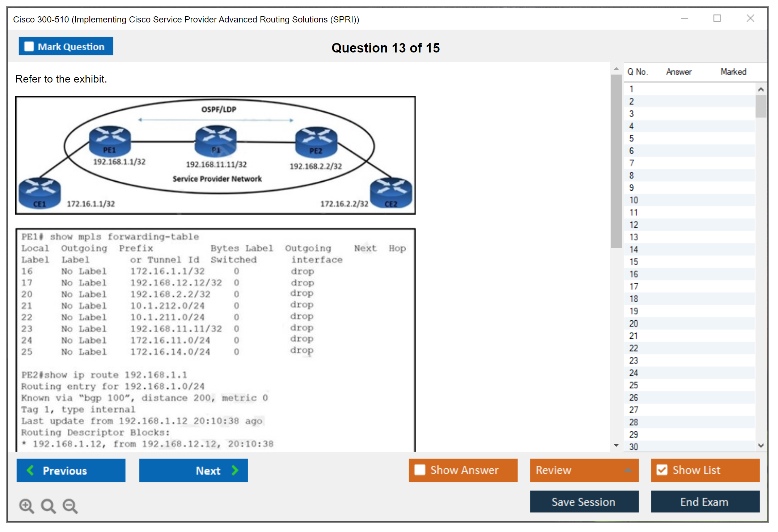Click the green left arrow on Previous
The height and width of the screenshot is (532, 778).
pos(30,470)
